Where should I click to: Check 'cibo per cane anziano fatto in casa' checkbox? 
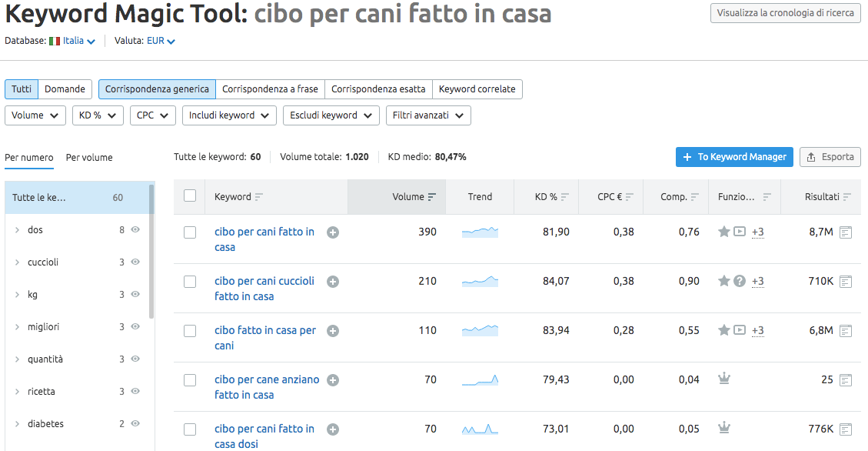pos(190,381)
